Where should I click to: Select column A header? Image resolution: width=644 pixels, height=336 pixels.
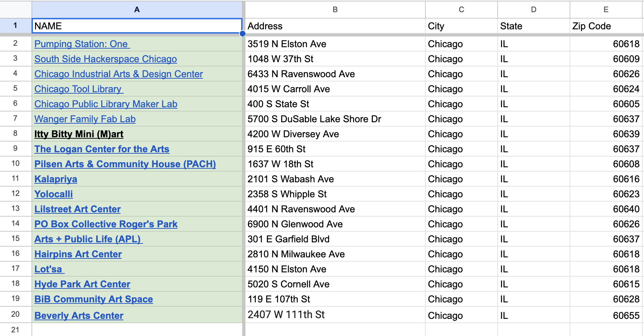137,10
